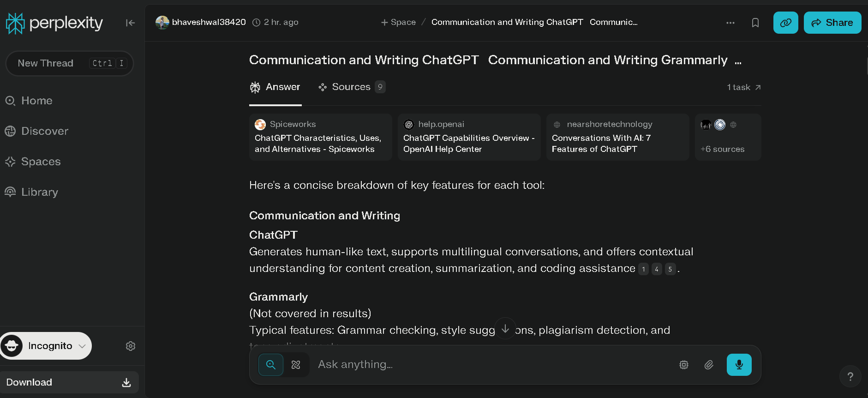868x398 pixels.
Task: Start voice input with the microphone
Action: 739,365
